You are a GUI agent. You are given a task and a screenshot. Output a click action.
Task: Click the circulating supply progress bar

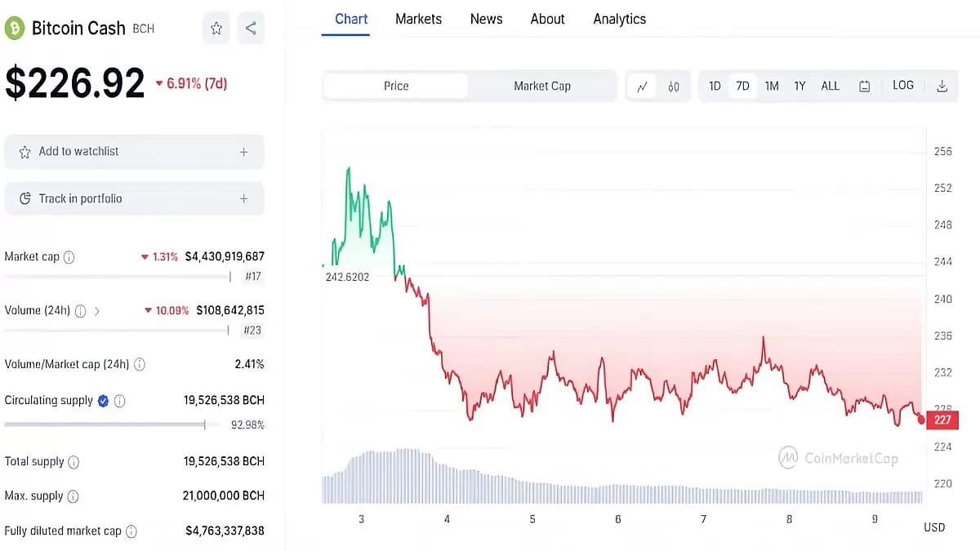pyautogui.click(x=105, y=424)
